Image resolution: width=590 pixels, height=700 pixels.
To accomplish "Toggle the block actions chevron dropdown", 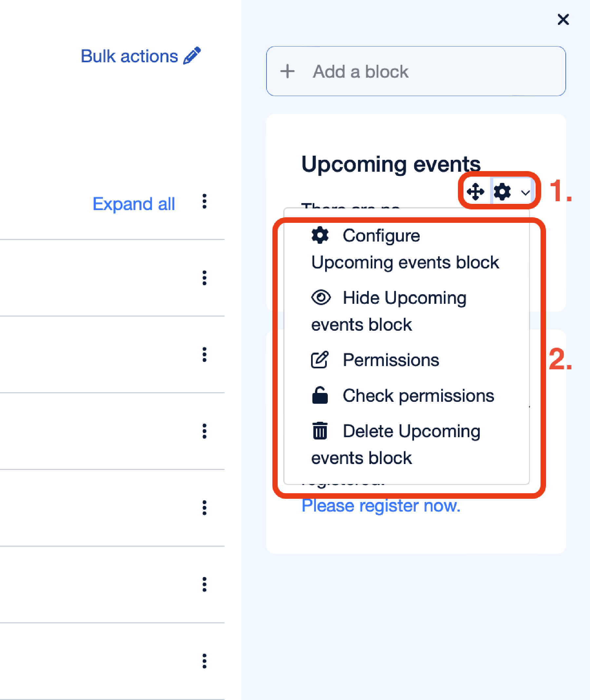I will tap(525, 193).
